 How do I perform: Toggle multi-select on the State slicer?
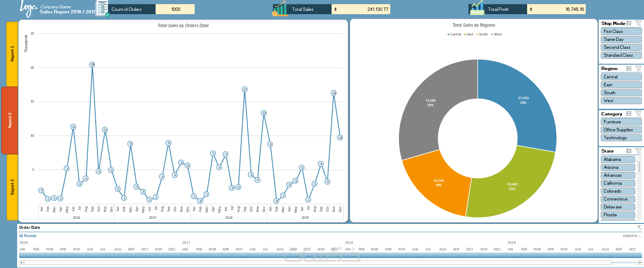point(629,151)
